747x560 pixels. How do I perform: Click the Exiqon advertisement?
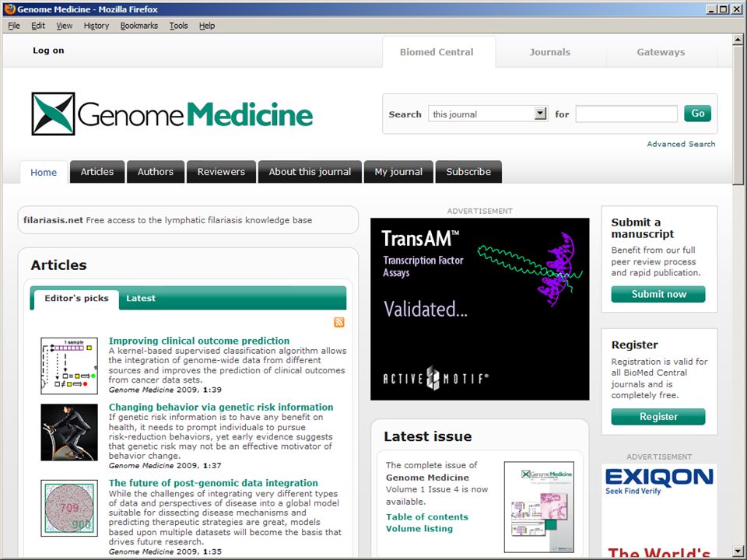pyautogui.click(x=659, y=510)
